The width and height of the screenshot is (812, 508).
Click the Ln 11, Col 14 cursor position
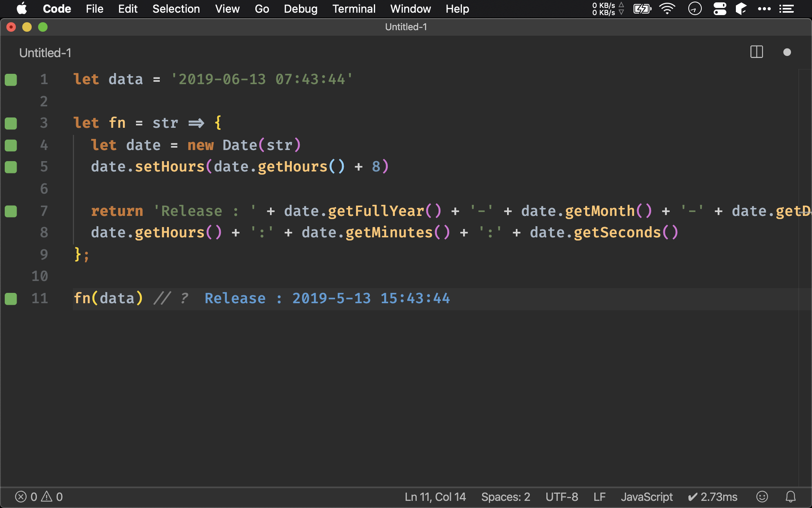(435, 497)
